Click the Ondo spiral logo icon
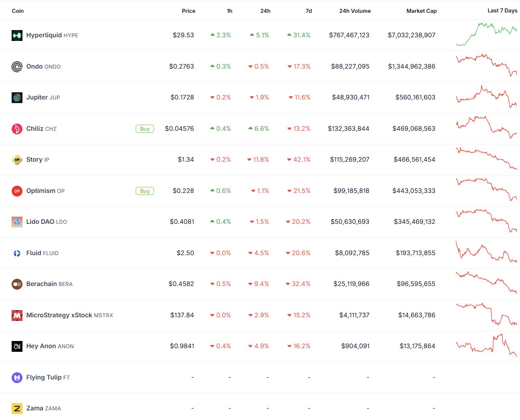The height and width of the screenshot is (420, 520). click(17, 67)
